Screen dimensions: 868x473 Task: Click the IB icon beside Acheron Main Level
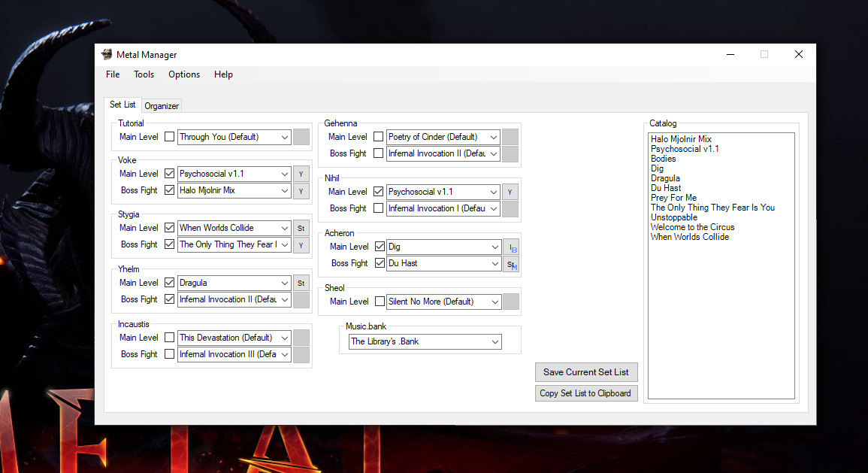(x=510, y=246)
